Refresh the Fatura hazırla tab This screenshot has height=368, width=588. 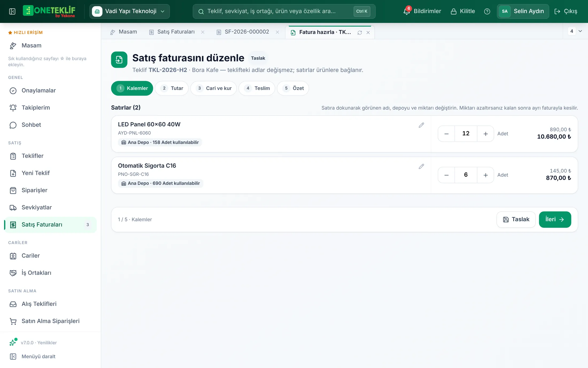tap(360, 32)
